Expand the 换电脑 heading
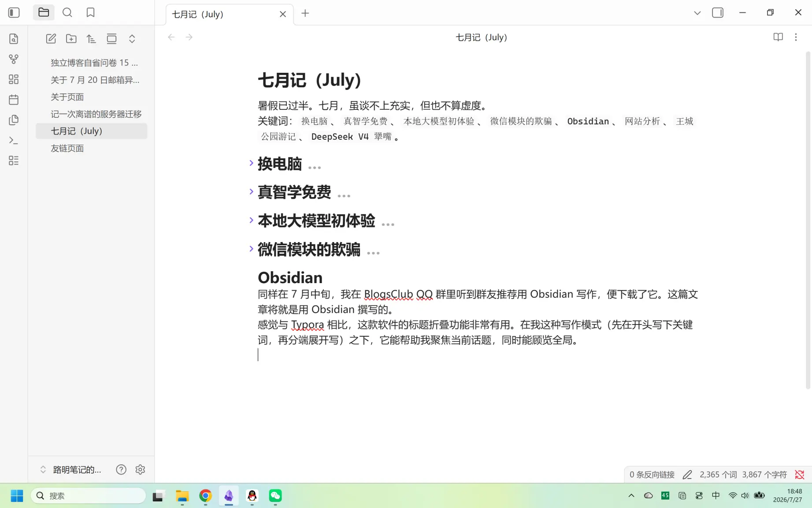 (251, 163)
